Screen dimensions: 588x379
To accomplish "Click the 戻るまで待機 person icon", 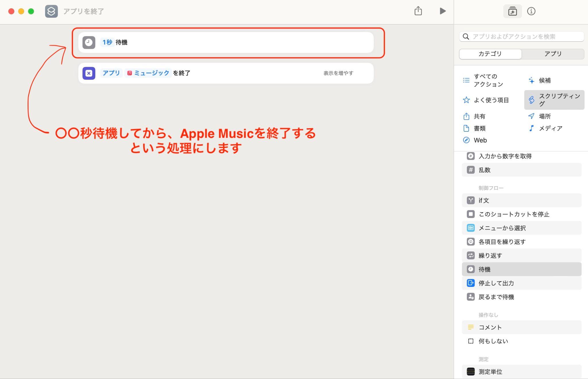I will (x=471, y=297).
